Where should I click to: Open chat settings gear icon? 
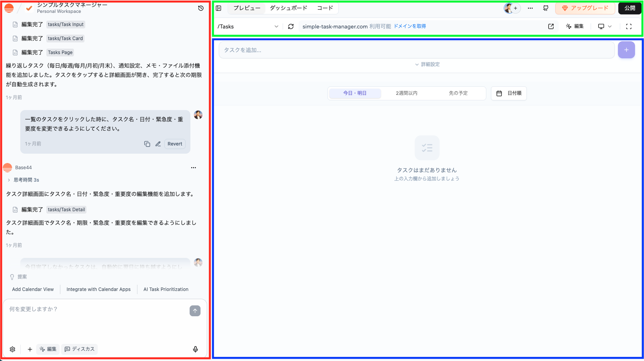pos(12,349)
